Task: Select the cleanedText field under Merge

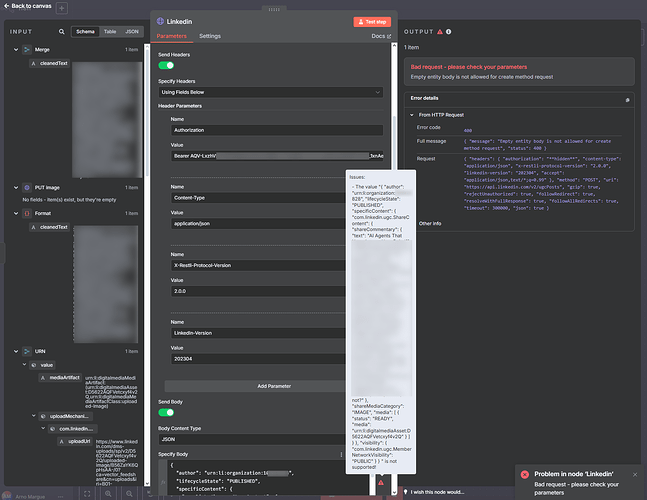Action: point(50,63)
